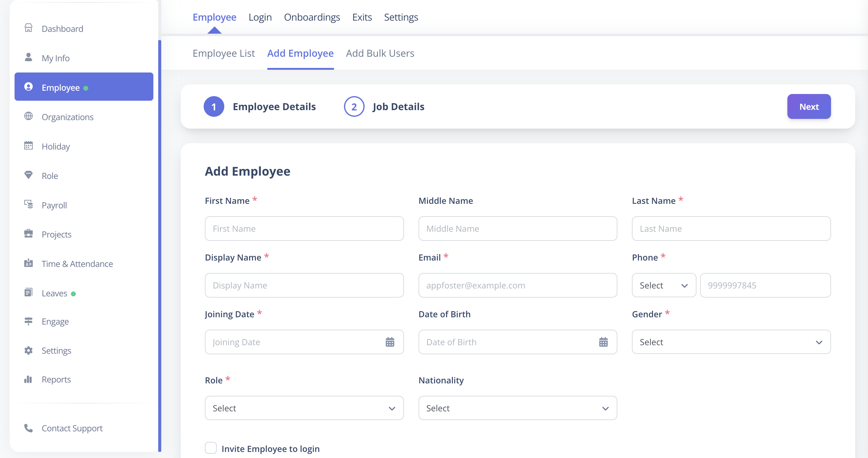Expand the Gender select dropdown

tap(731, 342)
